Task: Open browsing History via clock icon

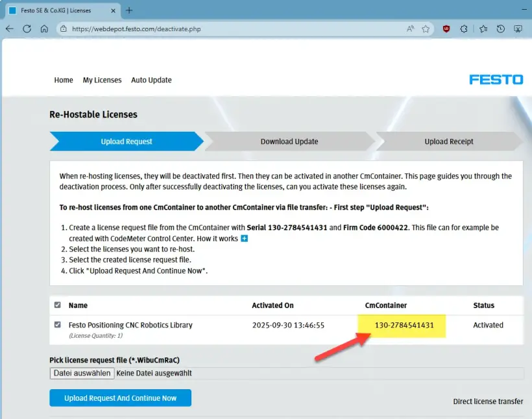Action: 500,29
